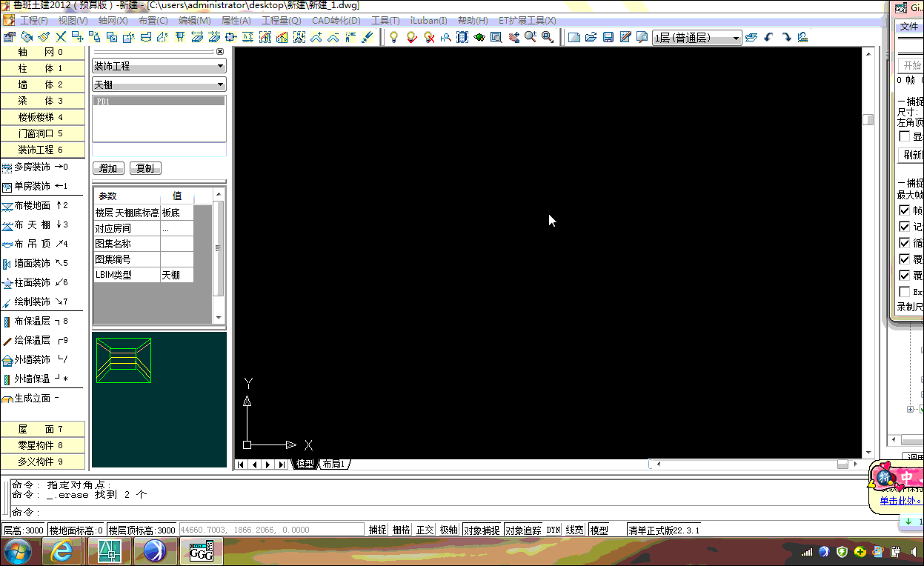Toggle 对象追踪 object tracking in status bar
Screen dimensions: 924x566
pos(523,530)
